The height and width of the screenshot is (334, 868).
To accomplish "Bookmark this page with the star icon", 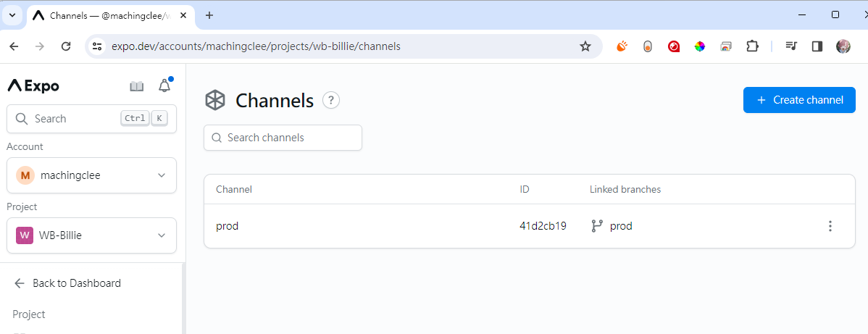I will pyautogui.click(x=585, y=46).
